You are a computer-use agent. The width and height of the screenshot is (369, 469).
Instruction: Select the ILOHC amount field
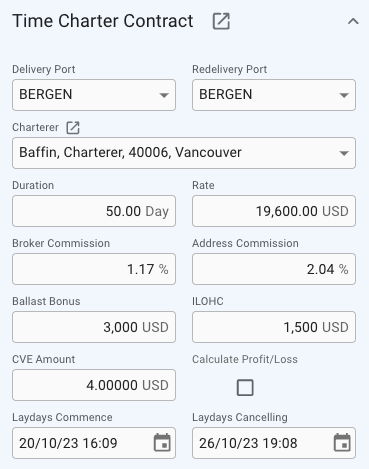[274, 327]
